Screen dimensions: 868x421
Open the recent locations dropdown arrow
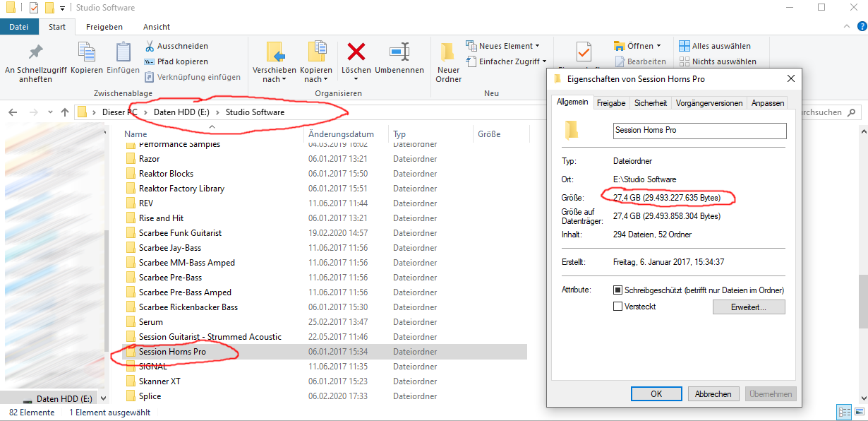(49, 112)
